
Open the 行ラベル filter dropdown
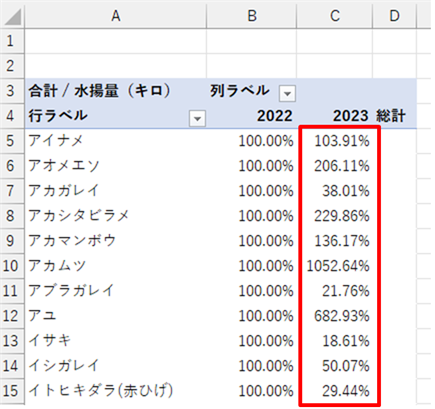pyautogui.click(x=197, y=118)
